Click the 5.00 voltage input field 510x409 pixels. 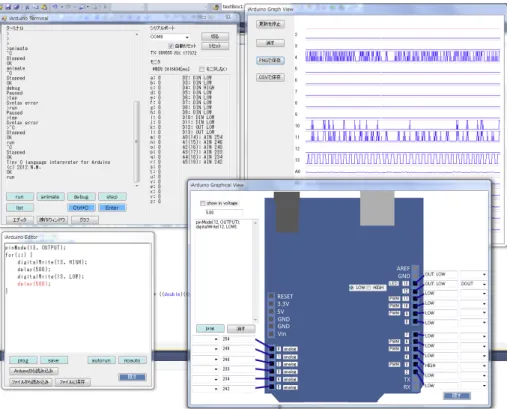coord(224,212)
